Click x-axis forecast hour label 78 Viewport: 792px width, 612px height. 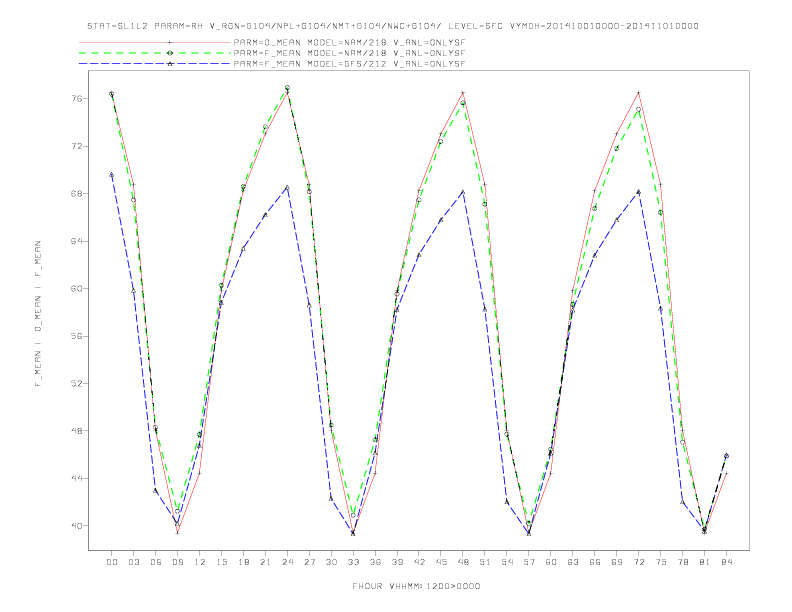(x=682, y=562)
